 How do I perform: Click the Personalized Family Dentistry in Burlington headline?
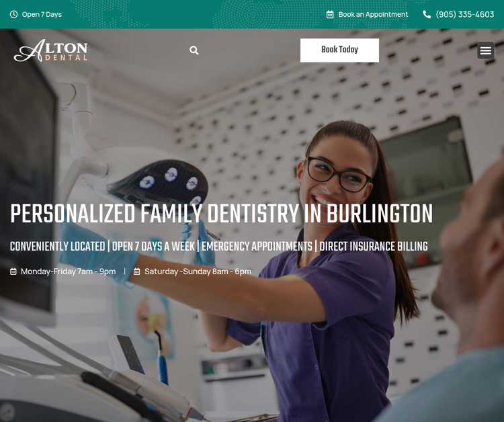(x=221, y=214)
